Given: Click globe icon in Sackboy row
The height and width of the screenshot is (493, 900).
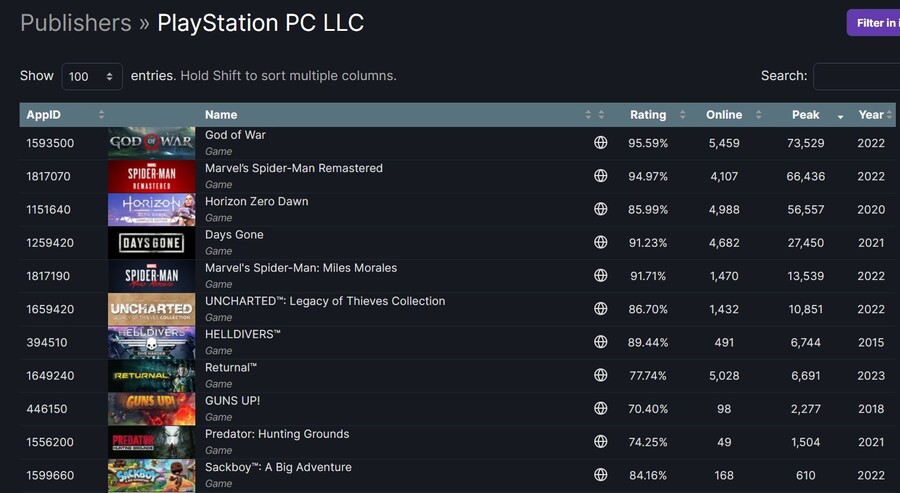Looking at the screenshot, I should point(601,475).
